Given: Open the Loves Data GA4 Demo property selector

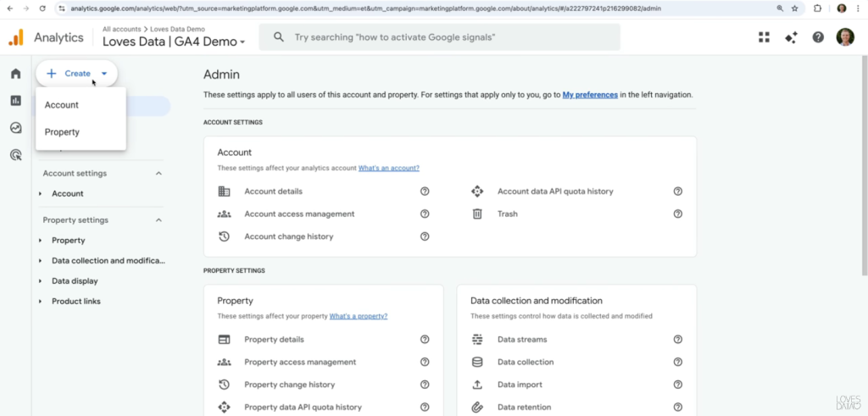Looking at the screenshot, I should pyautogui.click(x=174, y=42).
